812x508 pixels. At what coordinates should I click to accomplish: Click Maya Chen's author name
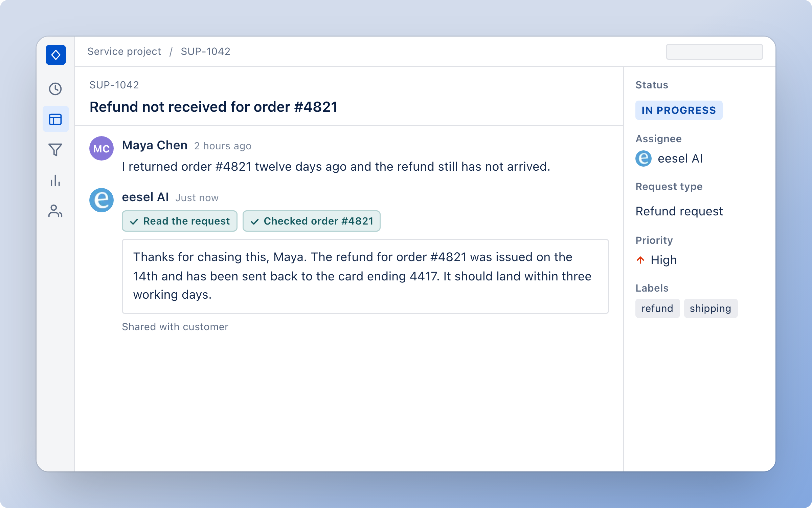(x=155, y=145)
